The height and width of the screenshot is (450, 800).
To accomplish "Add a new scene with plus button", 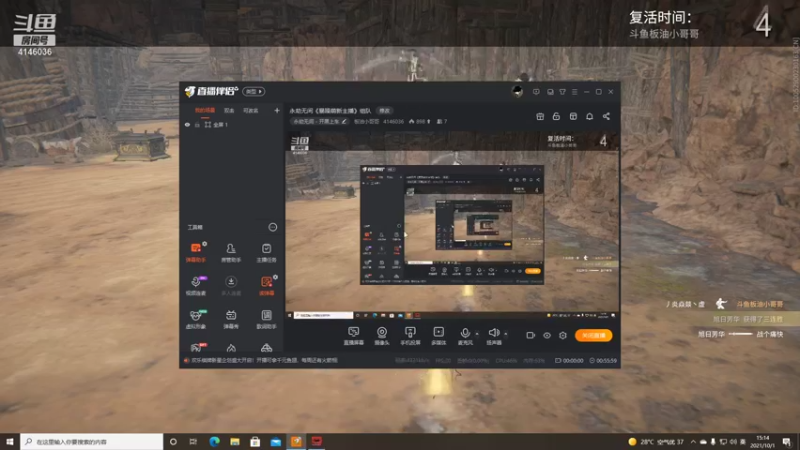I will [277, 110].
